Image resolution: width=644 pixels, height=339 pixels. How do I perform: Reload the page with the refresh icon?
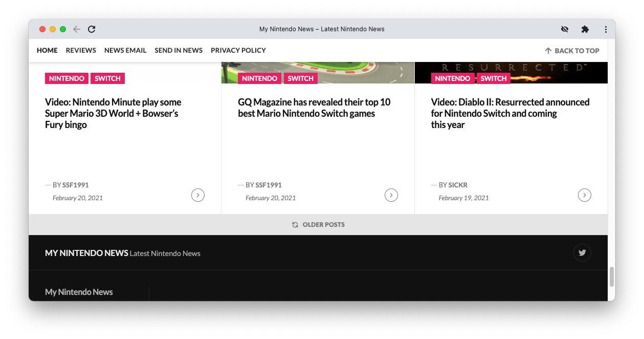(92, 29)
